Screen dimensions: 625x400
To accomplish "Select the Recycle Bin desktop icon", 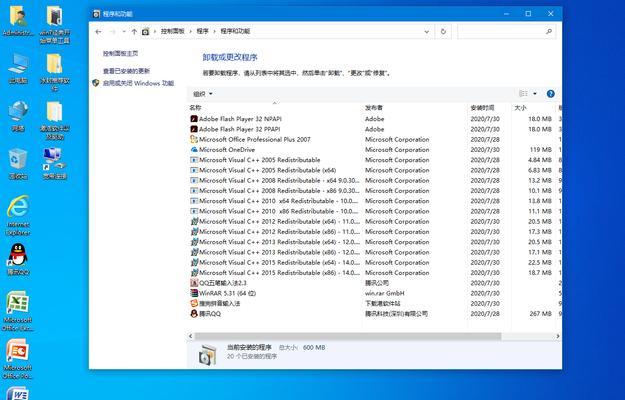I will [x=18, y=163].
